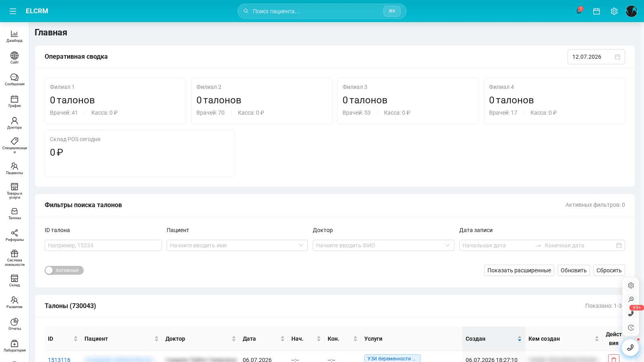644x362 pixels.
Task: Delete ticket 1513116 with trash icon
Action: [x=613, y=359]
